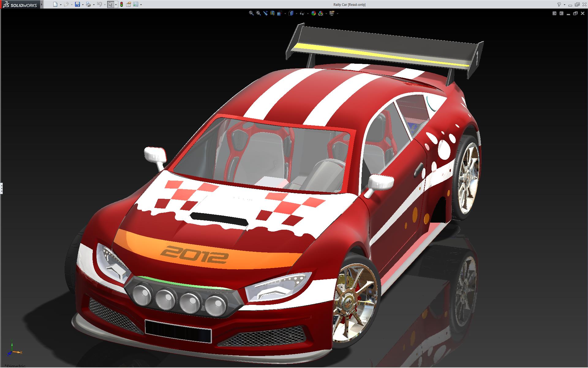Open the Options checklist icon
Viewport: 588px width, 368px height.
coord(136,4)
